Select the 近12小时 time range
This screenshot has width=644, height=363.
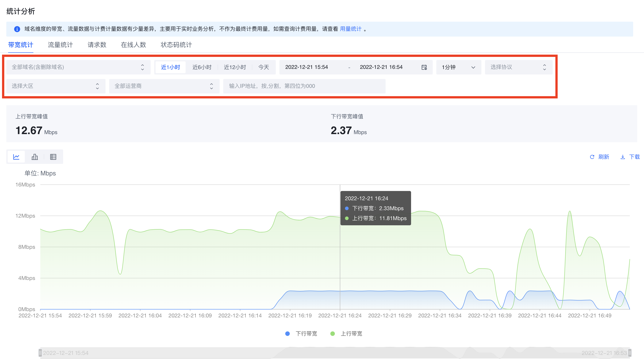pyautogui.click(x=235, y=67)
